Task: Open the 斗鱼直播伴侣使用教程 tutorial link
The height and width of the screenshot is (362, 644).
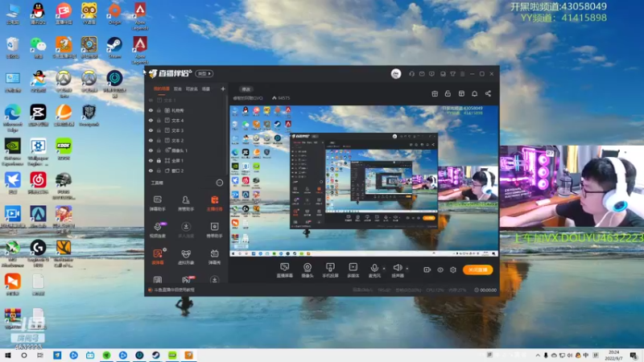Action: [x=174, y=290]
